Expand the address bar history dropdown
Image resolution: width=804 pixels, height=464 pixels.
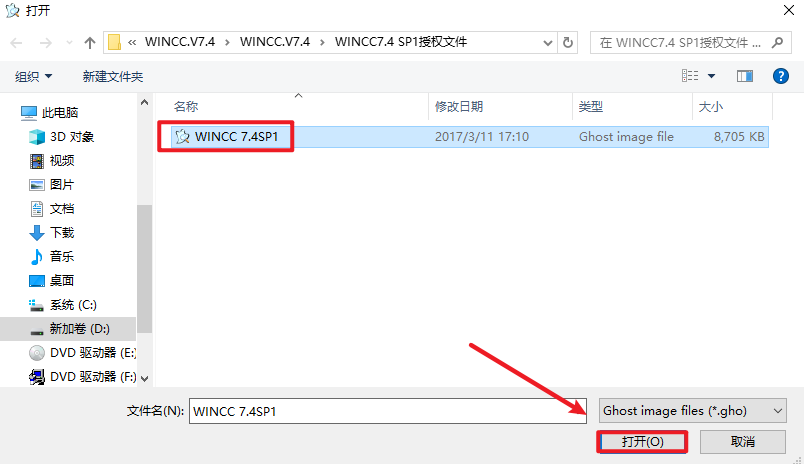[x=548, y=43]
